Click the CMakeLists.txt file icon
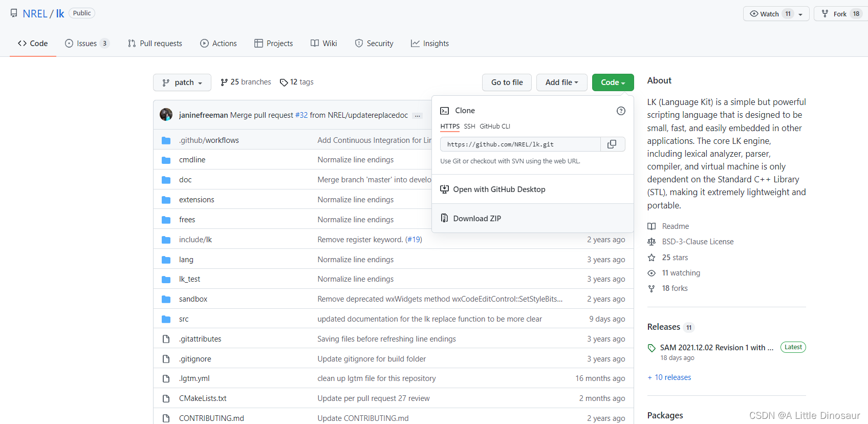The height and width of the screenshot is (424, 868). (x=166, y=398)
